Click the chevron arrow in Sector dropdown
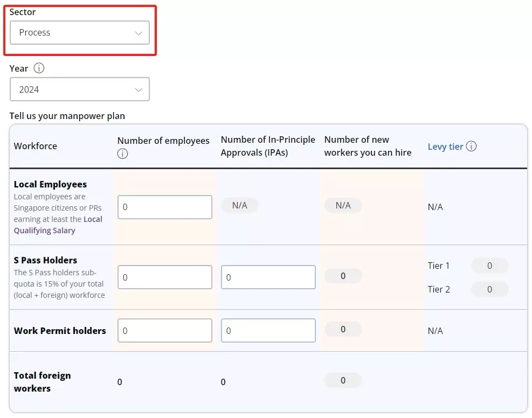The image size is (532, 418). 139,33
